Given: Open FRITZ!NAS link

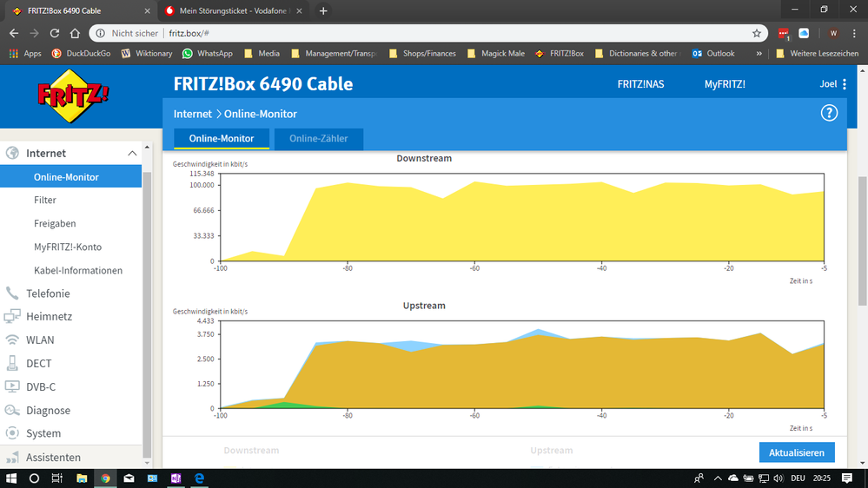Looking at the screenshot, I should [640, 84].
